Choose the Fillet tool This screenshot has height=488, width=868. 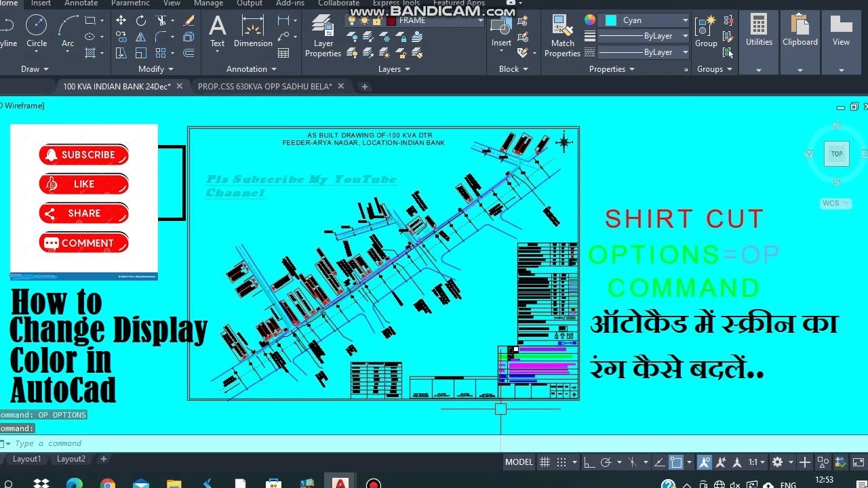coord(161,37)
